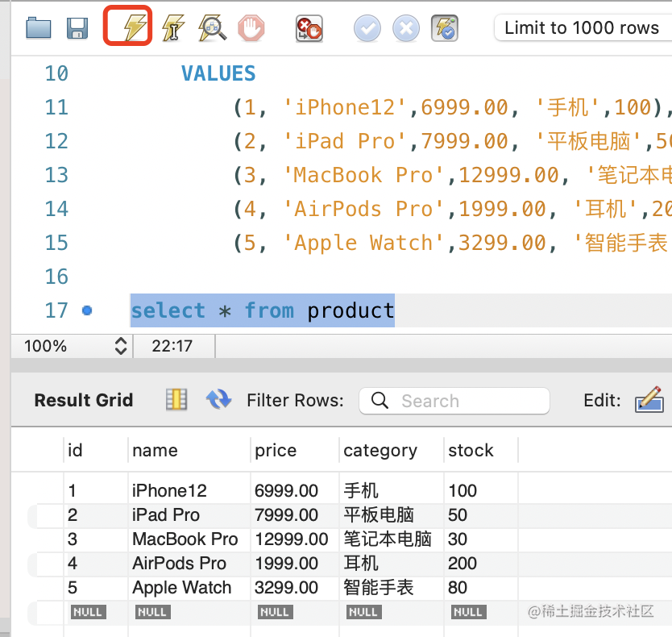Screen dimensions: 672x637
Task: Rollback the current transaction
Action: tap(406, 29)
